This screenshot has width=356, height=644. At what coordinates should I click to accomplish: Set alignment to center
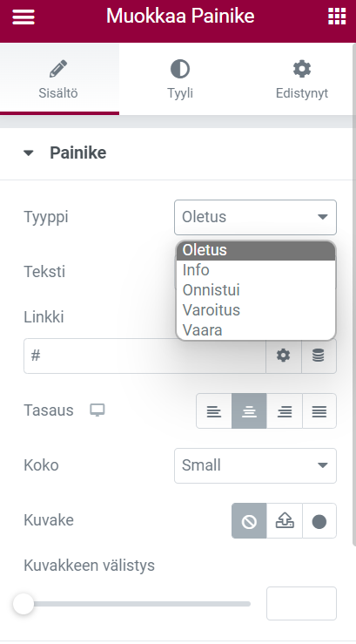(249, 410)
